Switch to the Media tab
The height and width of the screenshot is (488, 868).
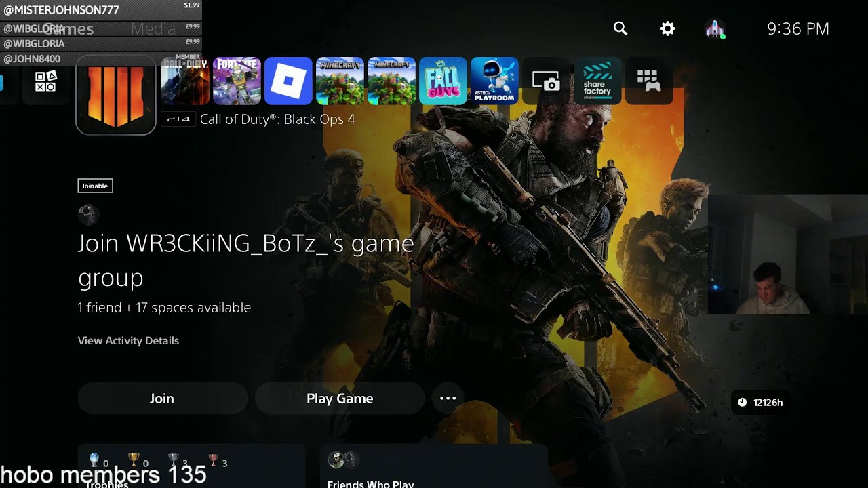(153, 29)
